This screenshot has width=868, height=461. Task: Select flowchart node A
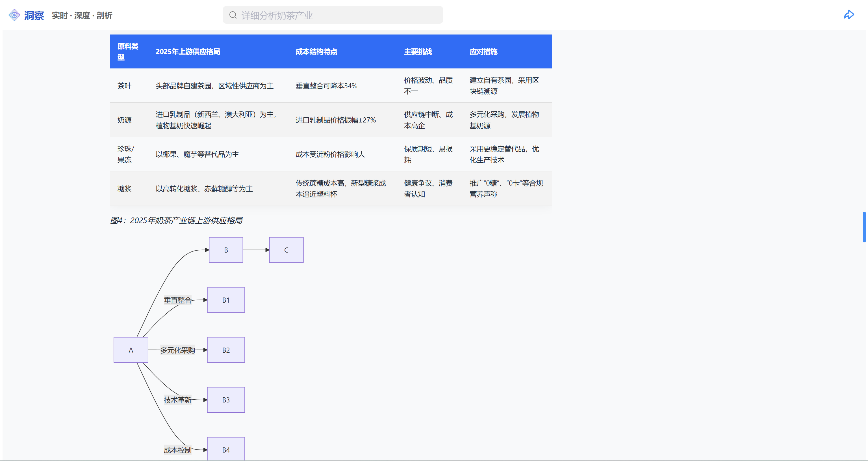(x=131, y=350)
